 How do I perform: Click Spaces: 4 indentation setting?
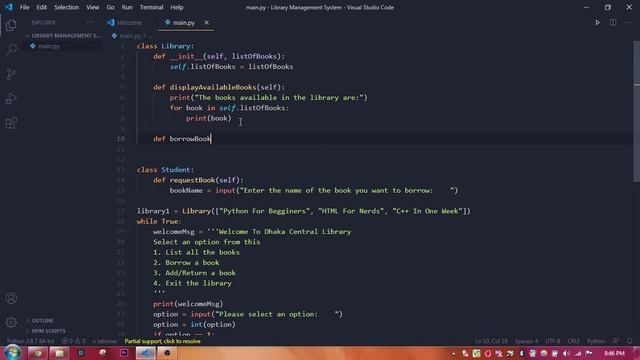(526, 341)
